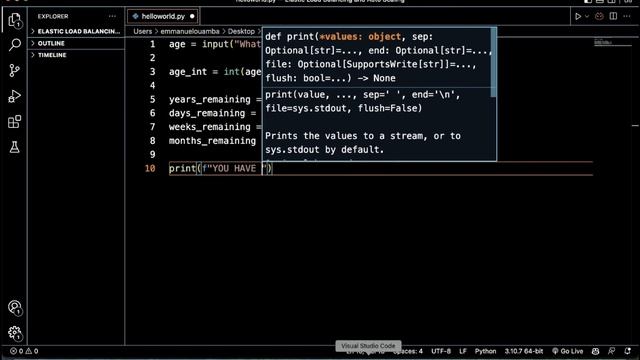The height and width of the screenshot is (360, 640).
Task: Open notifications bell in status bar
Action: [x=627, y=351]
